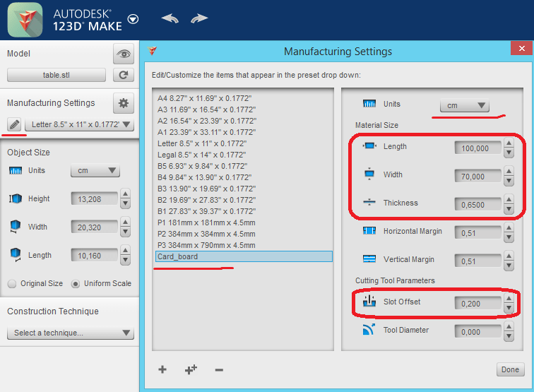Click Material Width field 70,000

(477, 177)
